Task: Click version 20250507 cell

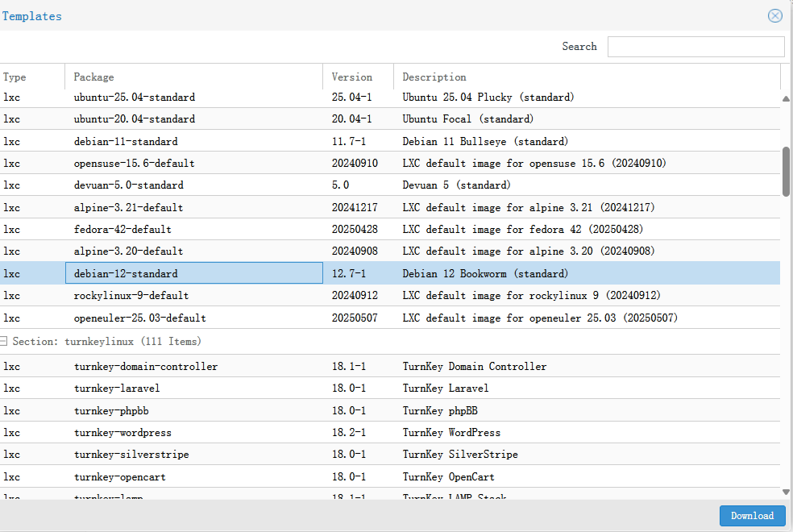Action: (x=355, y=318)
